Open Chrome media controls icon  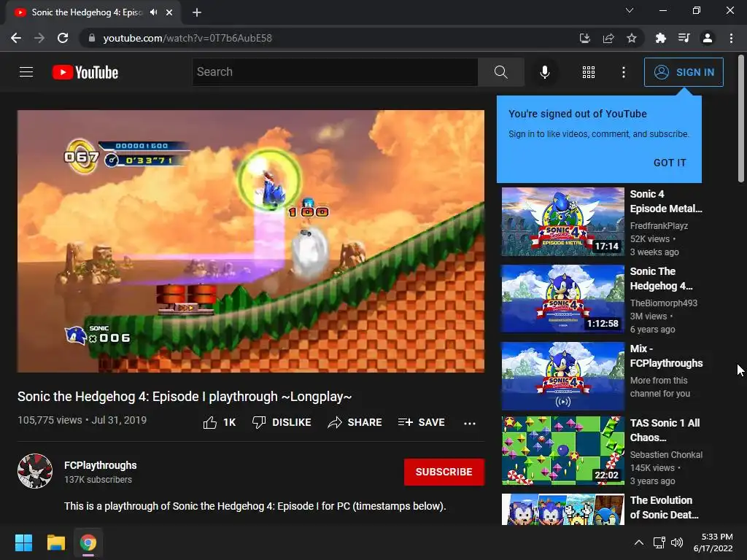(684, 38)
